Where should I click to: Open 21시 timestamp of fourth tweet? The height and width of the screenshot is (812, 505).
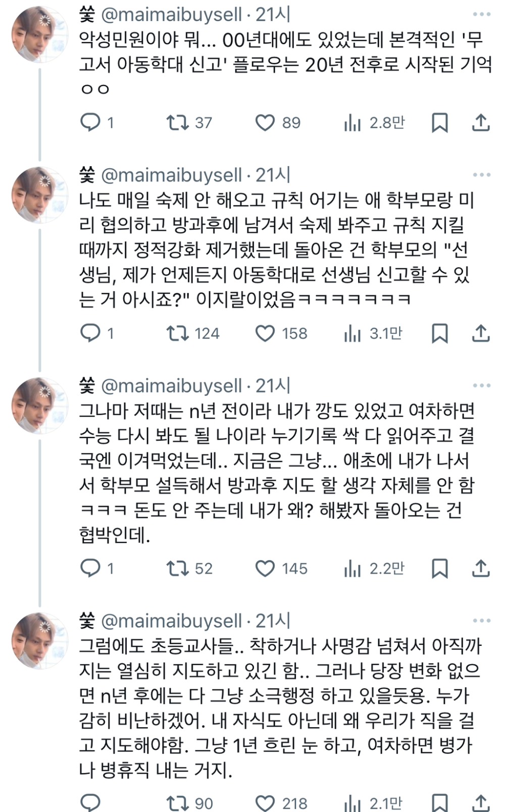click(x=273, y=621)
